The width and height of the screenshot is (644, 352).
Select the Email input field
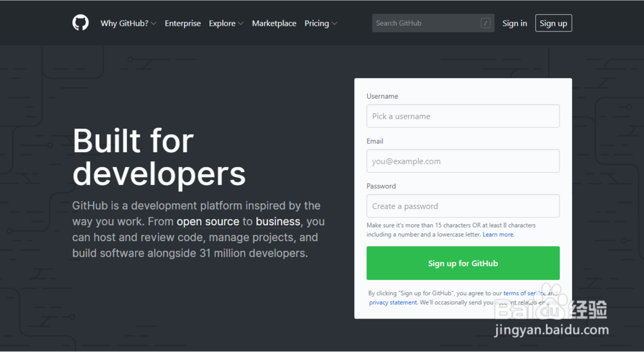pos(463,161)
